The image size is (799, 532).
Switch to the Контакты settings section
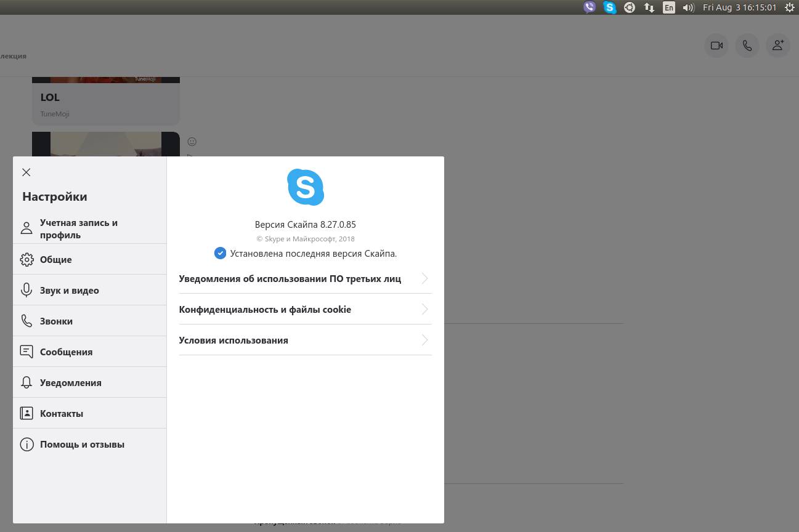90,413
